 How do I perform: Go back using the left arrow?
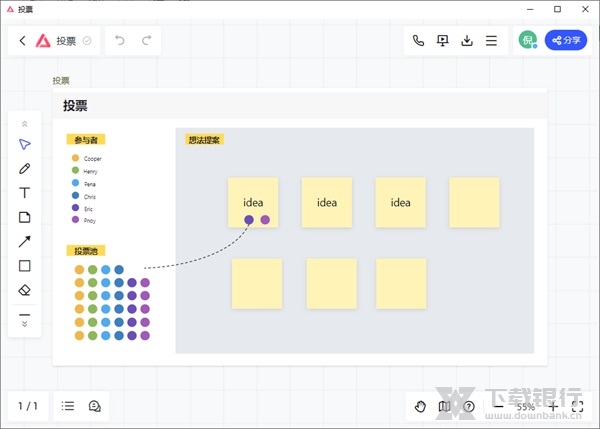click(x=22, y=41)
